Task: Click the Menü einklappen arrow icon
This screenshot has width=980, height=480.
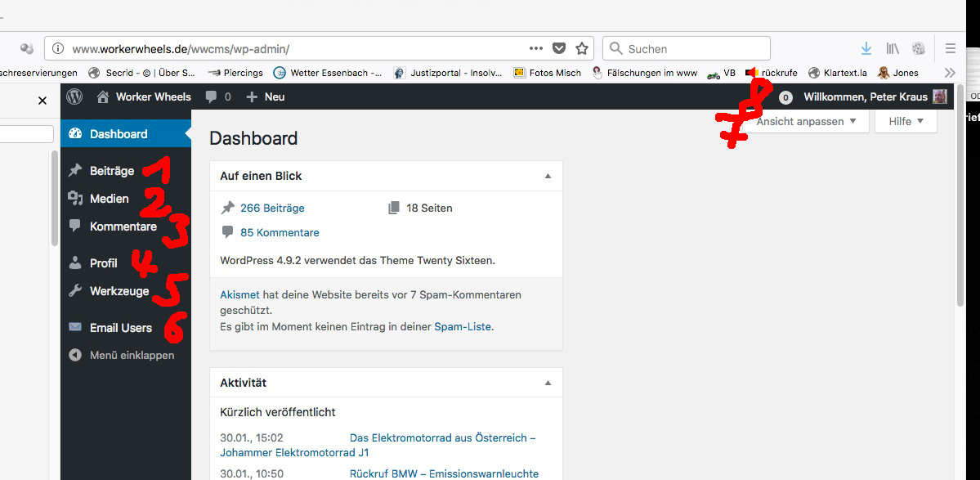Action: coord(75,355)
